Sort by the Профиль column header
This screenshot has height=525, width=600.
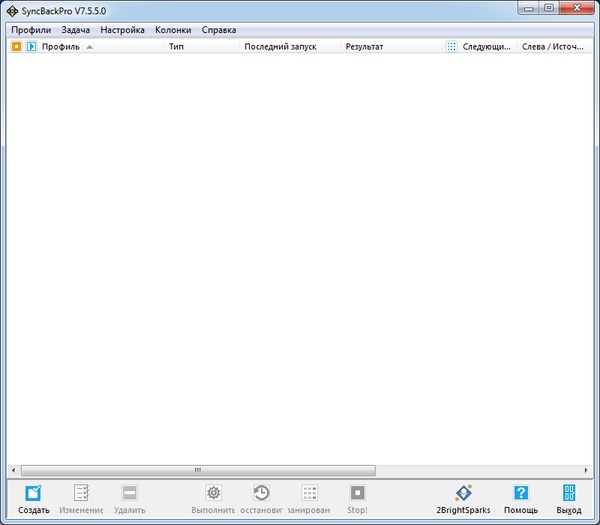pos(60,46)
